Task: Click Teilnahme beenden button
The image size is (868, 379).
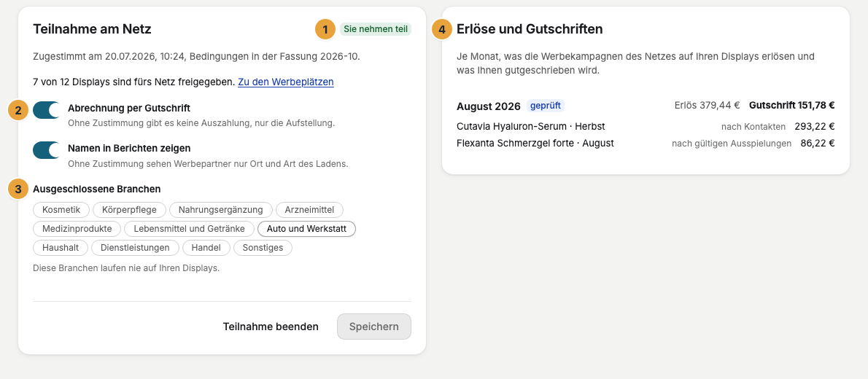Action: [271, 327]
